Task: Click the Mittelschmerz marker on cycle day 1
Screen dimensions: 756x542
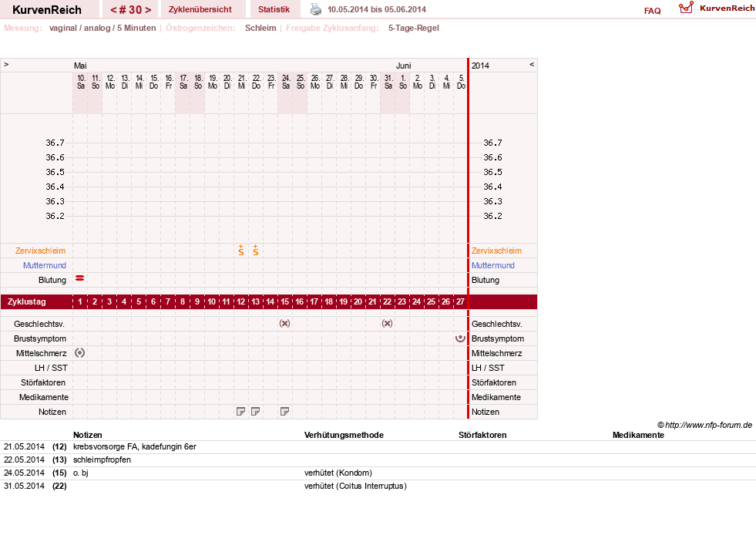Action: point(80,353)
